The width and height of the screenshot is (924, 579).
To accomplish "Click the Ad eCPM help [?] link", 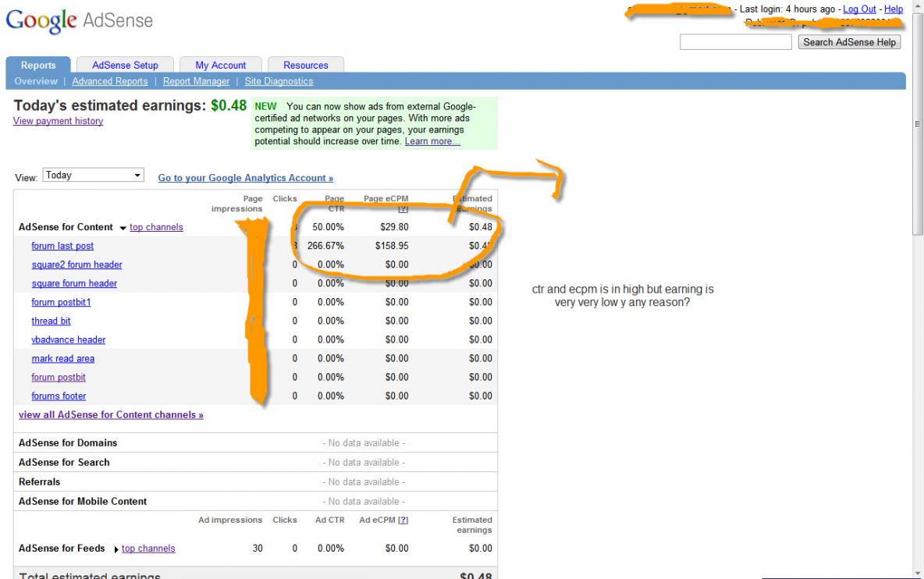I will pos(403,520).
